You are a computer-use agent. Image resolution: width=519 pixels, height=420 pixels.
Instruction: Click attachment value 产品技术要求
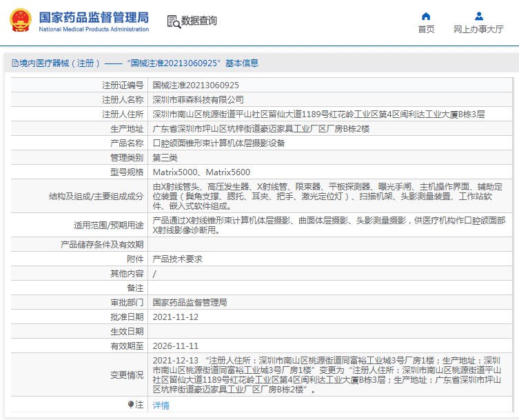(177, 259)
